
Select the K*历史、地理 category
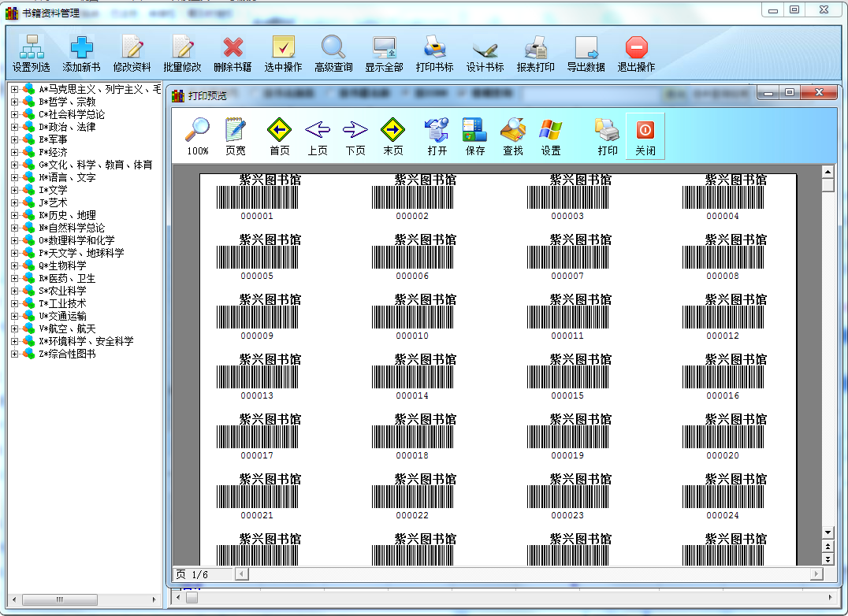click(x=67, y=215)
